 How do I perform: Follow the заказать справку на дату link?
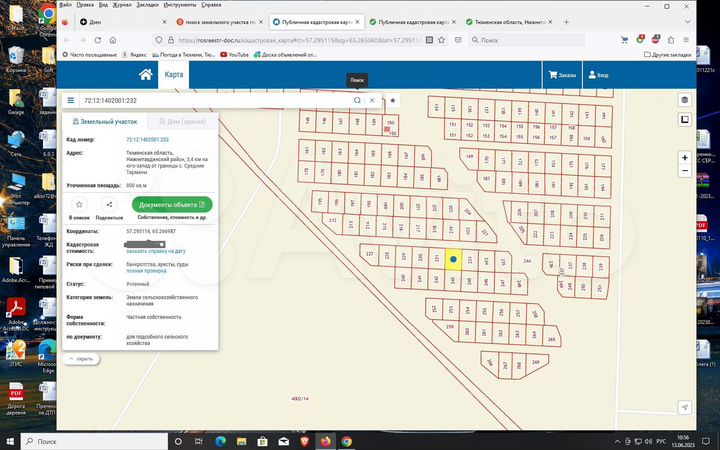point(156,251)
